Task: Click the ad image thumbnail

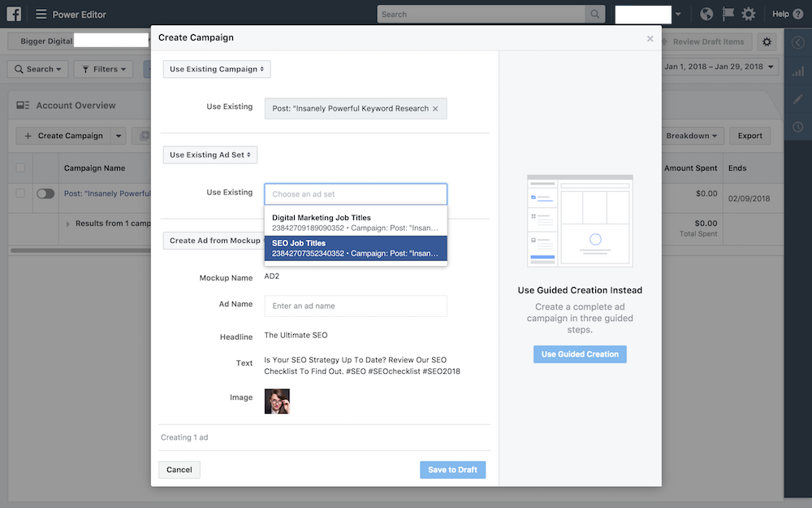Action: coord(277,402)
